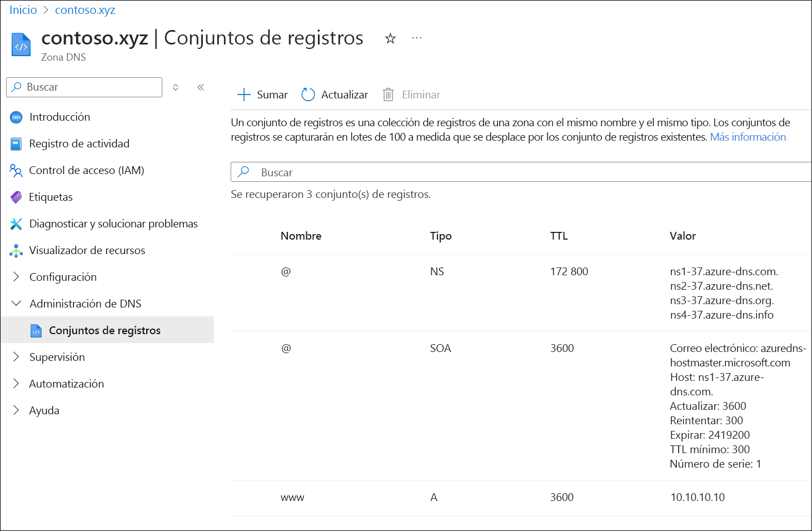Follow the Más información link

[x=748, y=137]
